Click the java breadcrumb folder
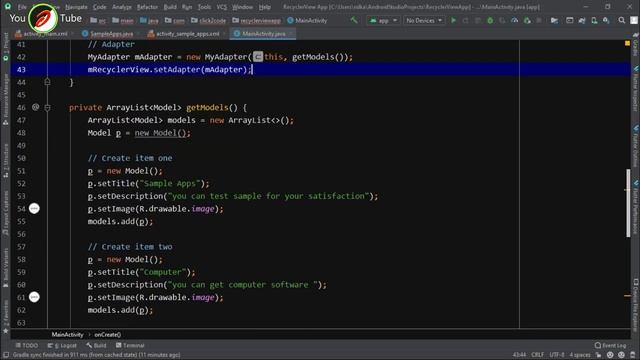The width and height of the screenshot is (640, 360). coord(149,20)
